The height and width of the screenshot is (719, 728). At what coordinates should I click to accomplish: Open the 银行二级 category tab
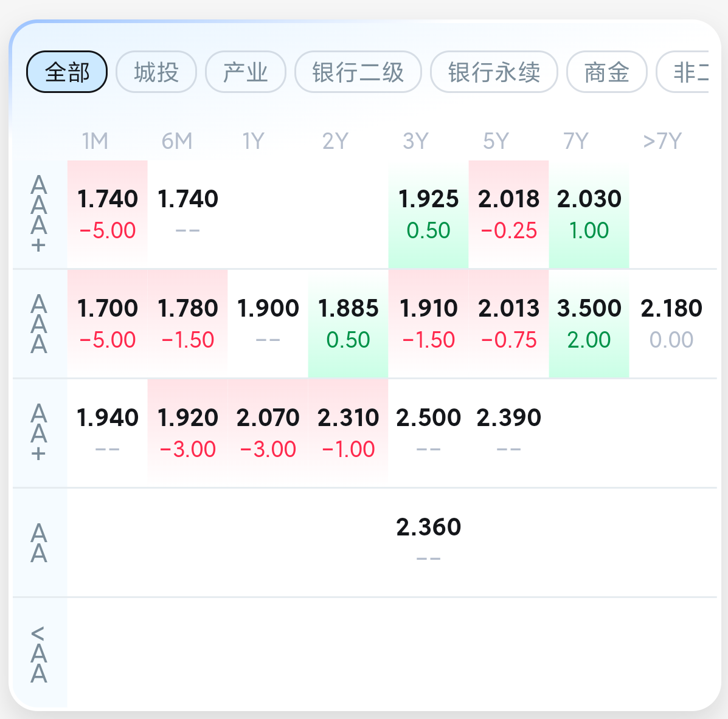[x=358, y=72]
